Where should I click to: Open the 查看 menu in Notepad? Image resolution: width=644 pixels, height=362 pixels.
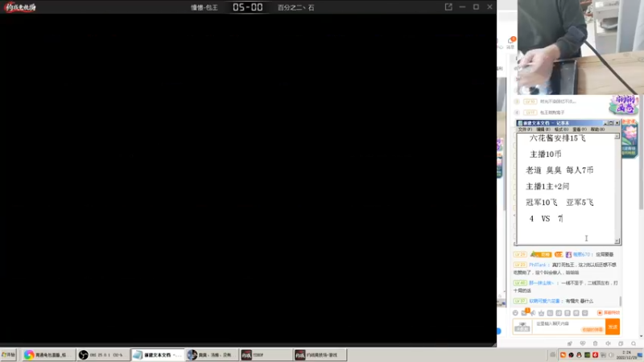click(579, 130)
